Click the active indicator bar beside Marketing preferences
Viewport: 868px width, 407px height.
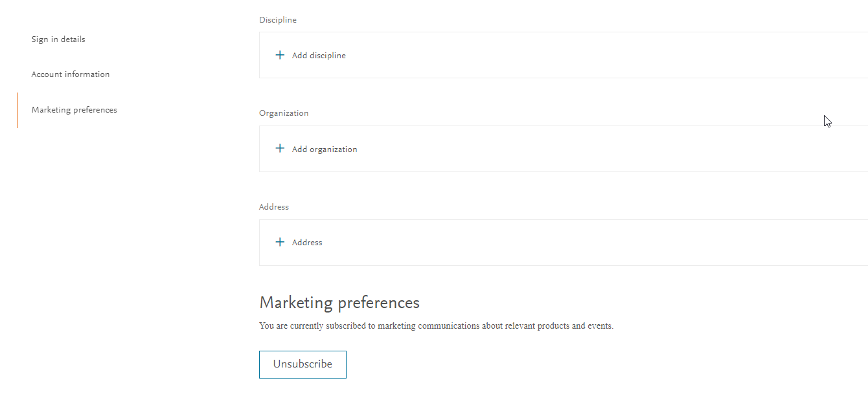(x=18, y=110)
